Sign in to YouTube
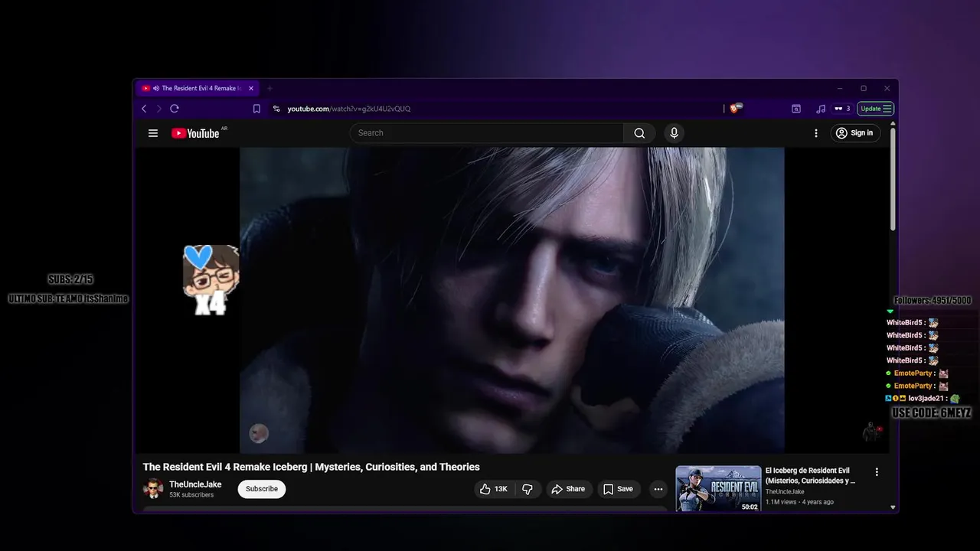Image resolution: width=980 pixels, height=551 pixels. [x=854, y=133]
